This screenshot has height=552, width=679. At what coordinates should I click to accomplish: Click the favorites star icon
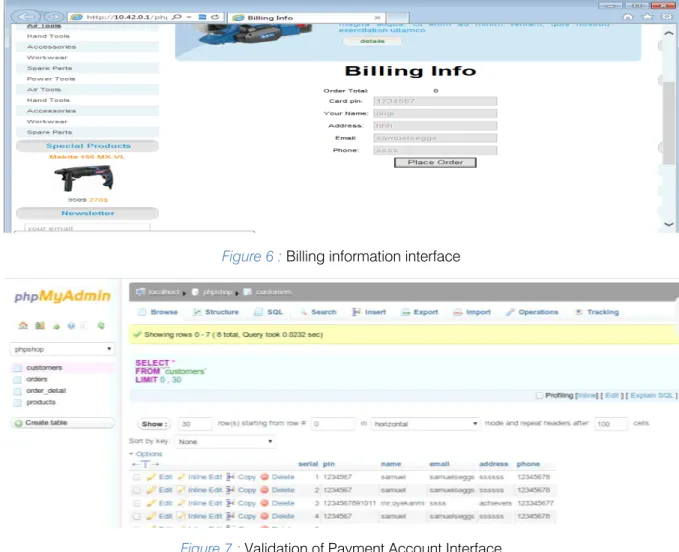[647, 16]
